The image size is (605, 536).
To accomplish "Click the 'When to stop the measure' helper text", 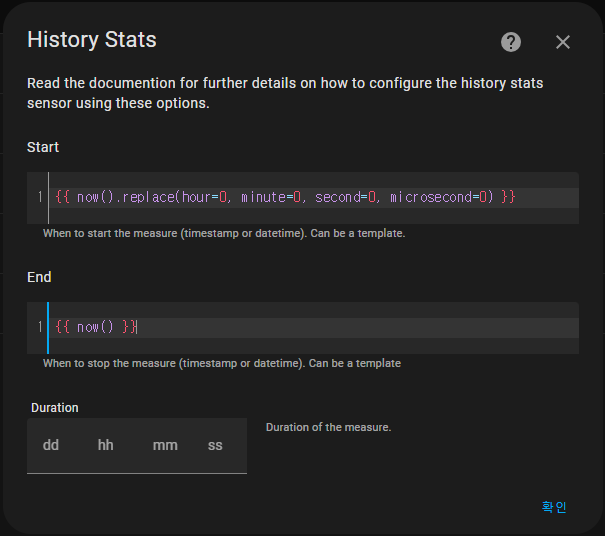I will tap(222, 364).
